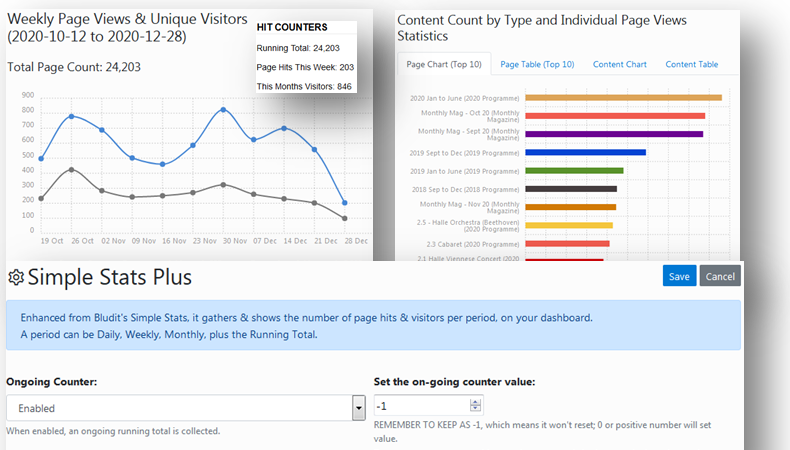Click the '2.3 Cabaret (2020 Programme)' label
The height and width of the screenshot is (450, 790).
pyautogui.click(x=473, y=244)
